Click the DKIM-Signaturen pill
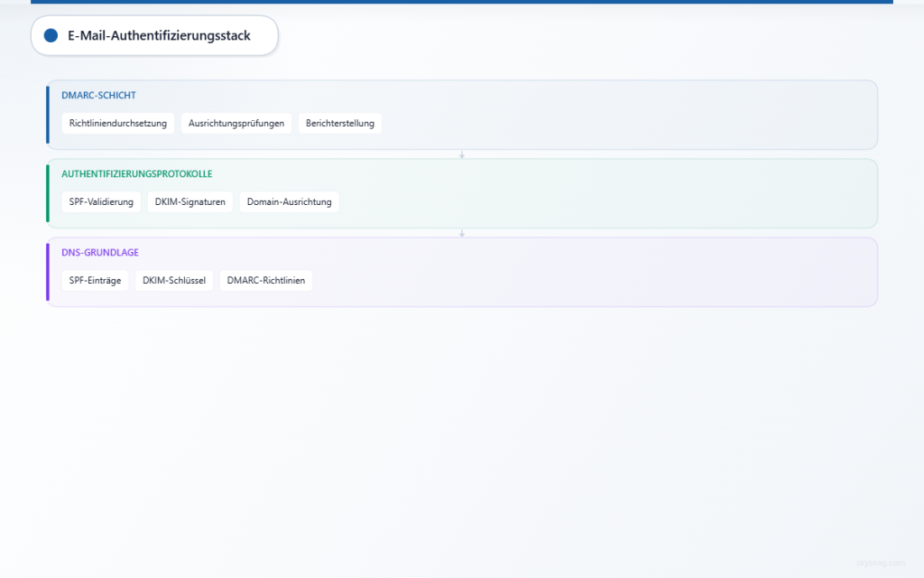The height and width of the screenshot is (578, 924). click(x=190, y=201)
